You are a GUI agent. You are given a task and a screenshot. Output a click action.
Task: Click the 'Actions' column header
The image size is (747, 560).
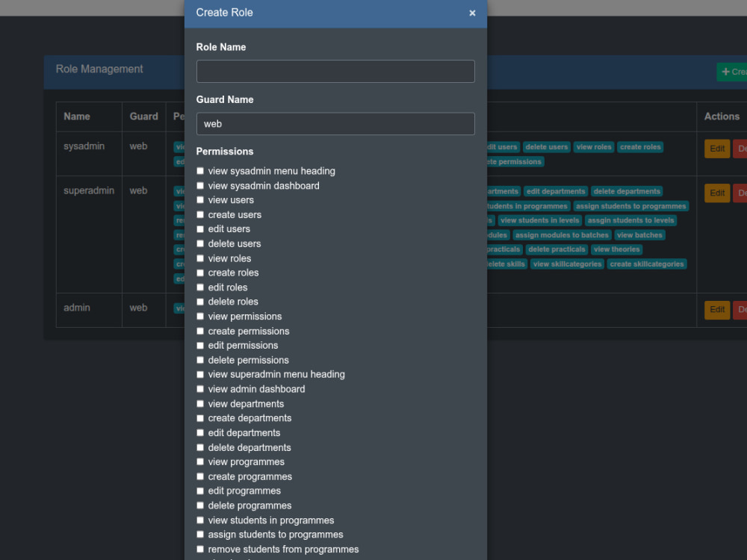pos(722,116)
